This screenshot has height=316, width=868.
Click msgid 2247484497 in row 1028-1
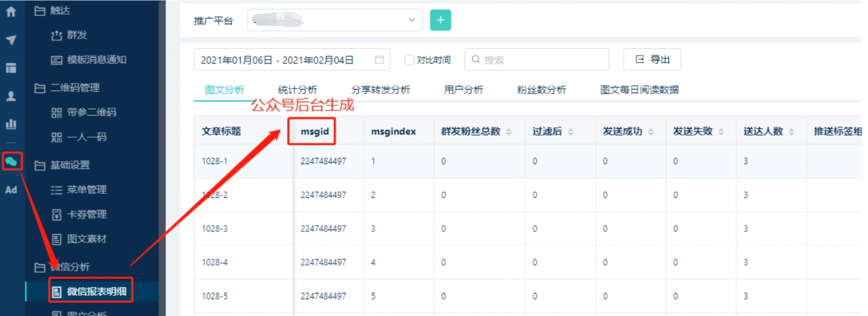[323, 161]
